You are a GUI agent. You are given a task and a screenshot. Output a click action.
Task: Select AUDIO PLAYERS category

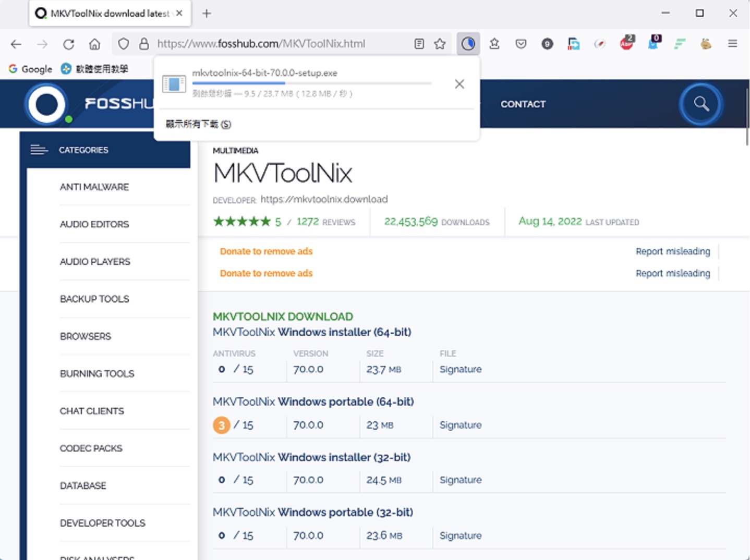coord(95,262)
